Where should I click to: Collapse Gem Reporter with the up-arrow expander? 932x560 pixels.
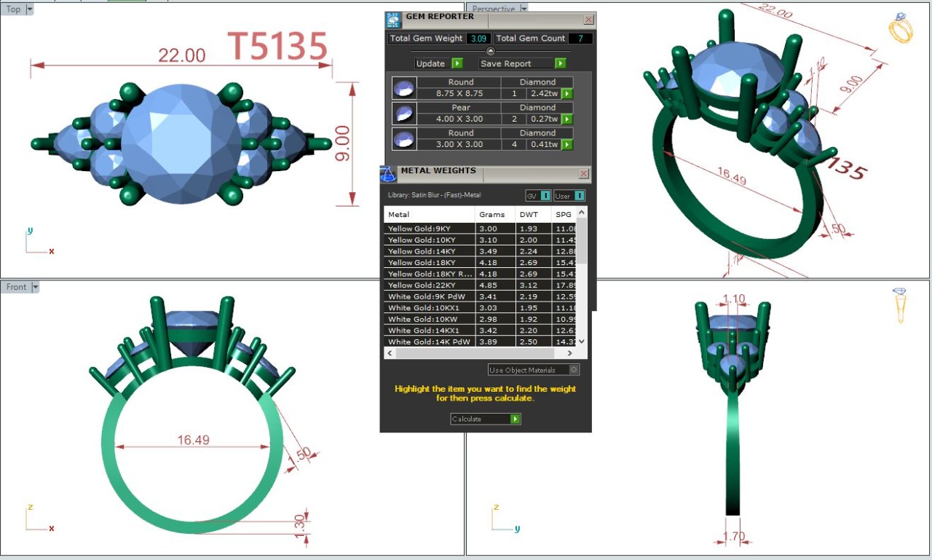click(x=490, y=51)
